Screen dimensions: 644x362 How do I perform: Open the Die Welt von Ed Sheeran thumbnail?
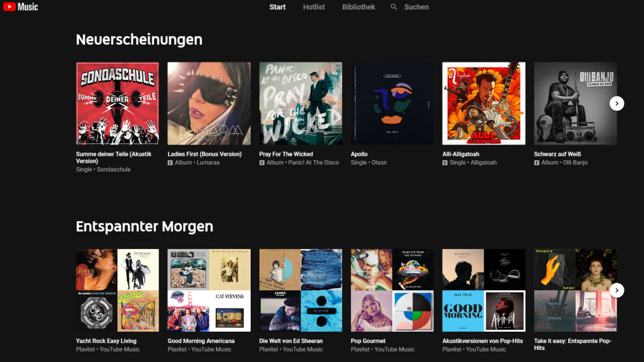tap(301, 290)
